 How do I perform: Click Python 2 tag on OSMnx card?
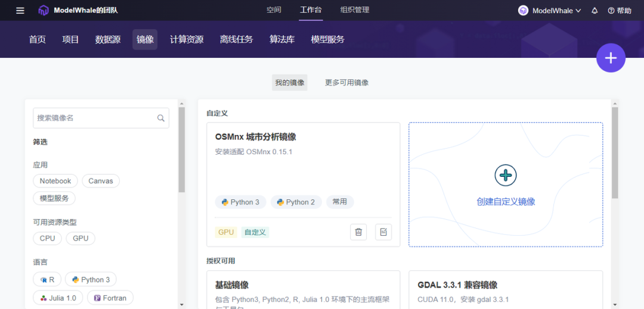(x=296, y=202)
